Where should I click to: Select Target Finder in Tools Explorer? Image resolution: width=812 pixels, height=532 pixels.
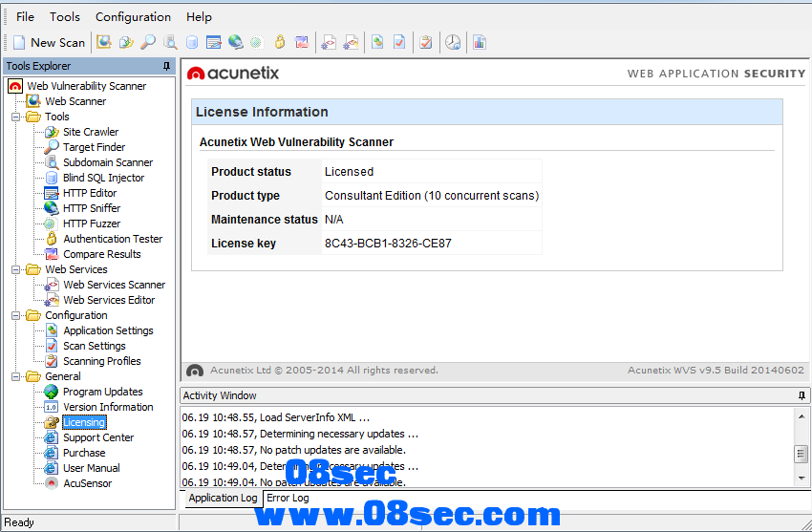(x=95, y=147)
